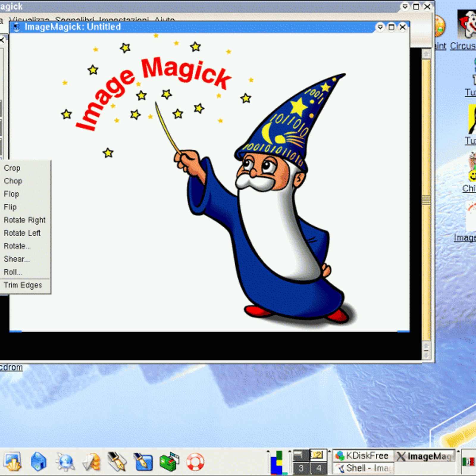The image size is (476, 476).
Task: Switch to virtual desktop 1 in pager
Action: [x=301, y=455]
